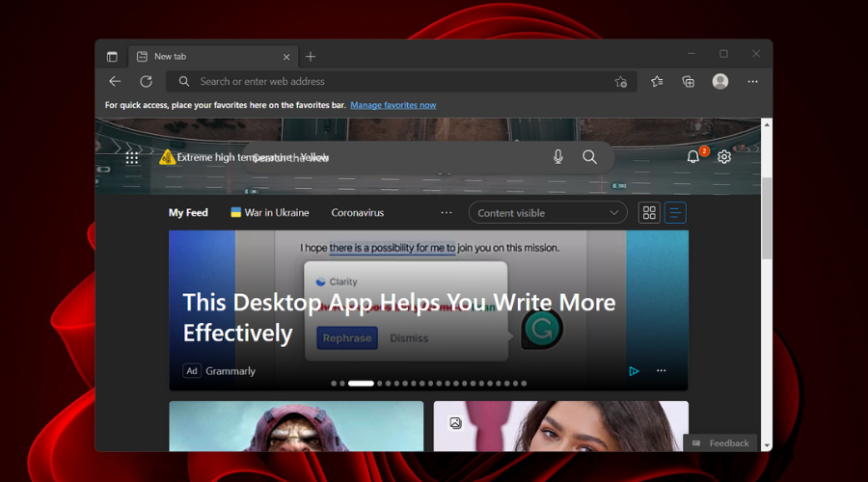
Task: Open the hooded creature article thumbnail
Action: [296, 426]
